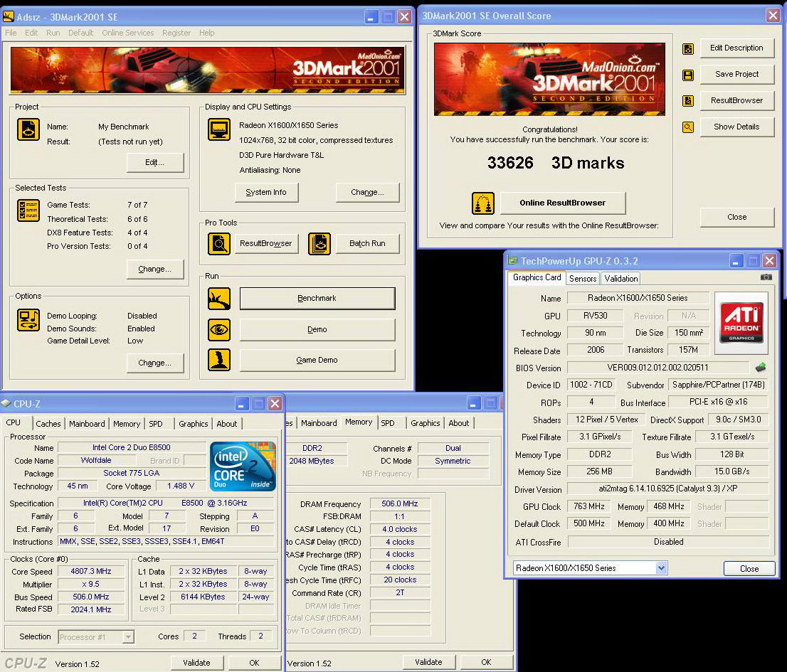Click the BIOS upload chip icon in GPU-Z

click(761, 368)
